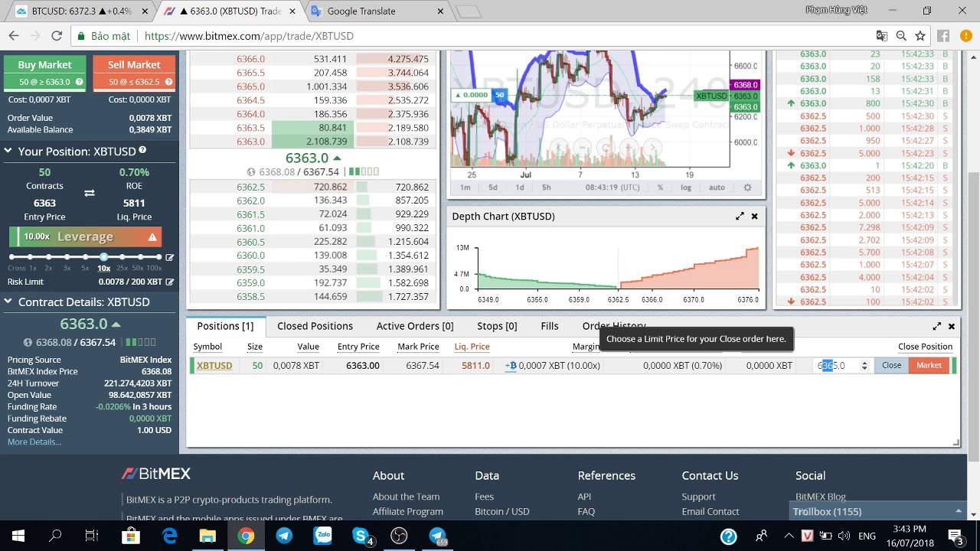980x551 pixels.
Task: Switch to the BTCUSD browser tab
Action: click(79, 11)
